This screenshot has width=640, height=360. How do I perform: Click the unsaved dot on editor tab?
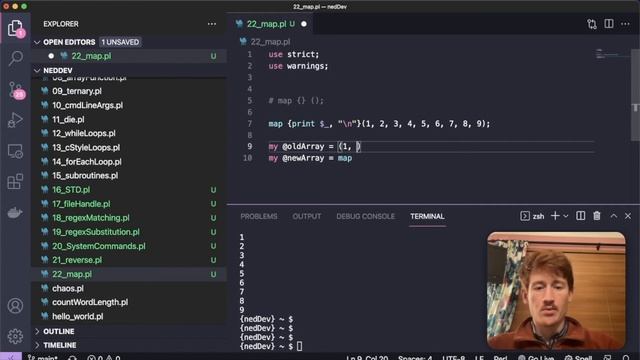(304, 24)
